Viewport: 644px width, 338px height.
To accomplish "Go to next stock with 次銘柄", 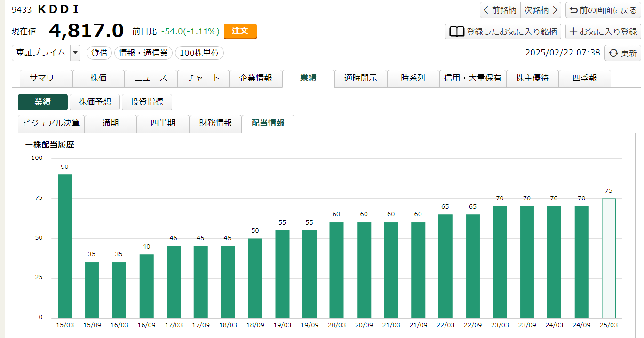I will pos(541,10).
